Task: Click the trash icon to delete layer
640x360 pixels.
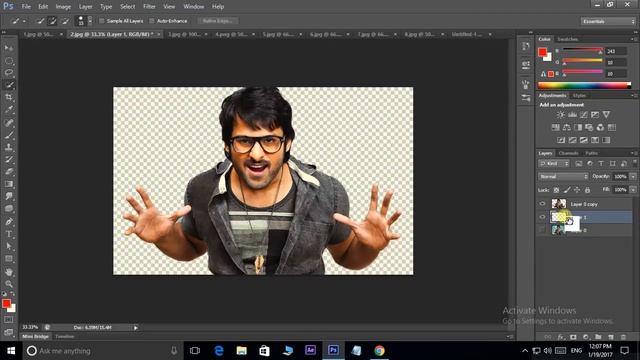Action: 623,337
